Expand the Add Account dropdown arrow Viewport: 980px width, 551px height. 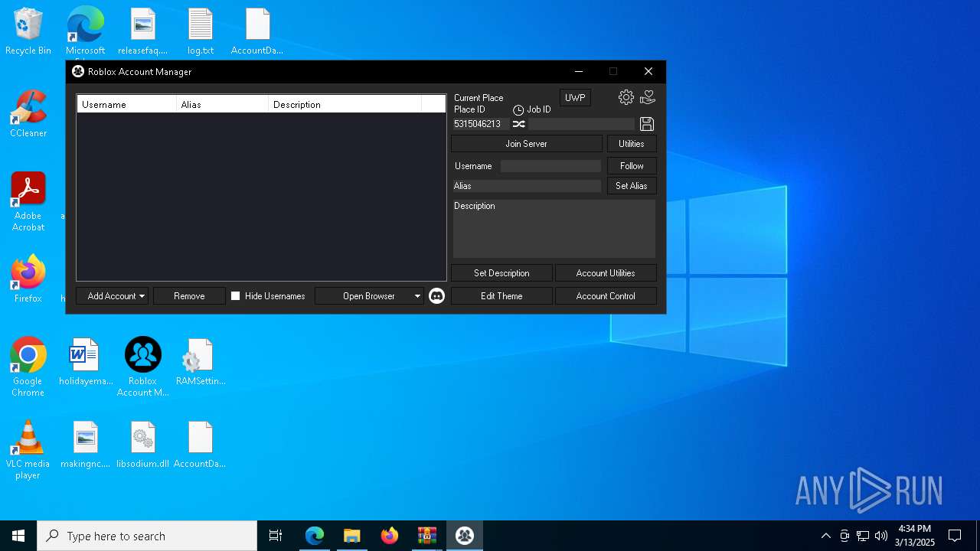pyautogui.click(x=142, y=296)
